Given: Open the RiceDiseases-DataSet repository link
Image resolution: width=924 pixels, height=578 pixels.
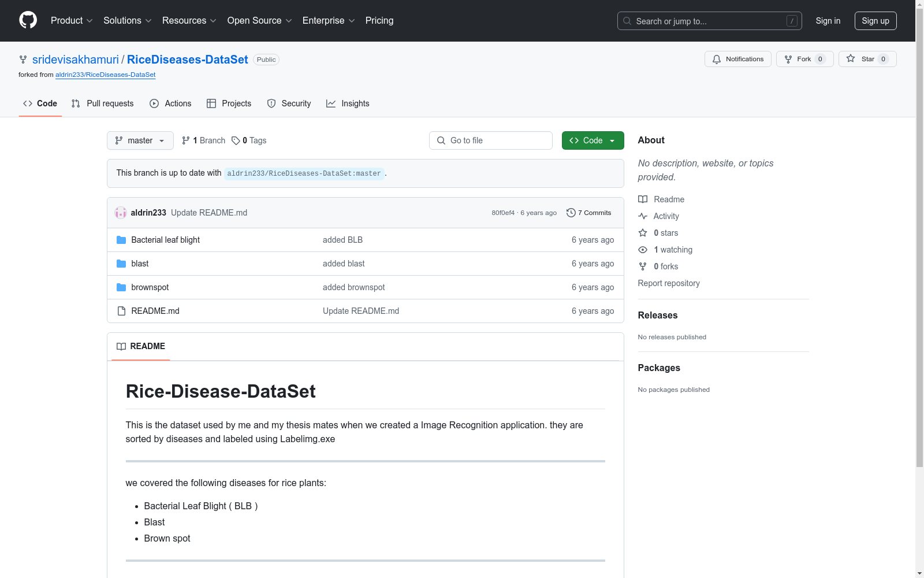Looking at the screenshot, I should pyautogui.click(x=188, y=60).
